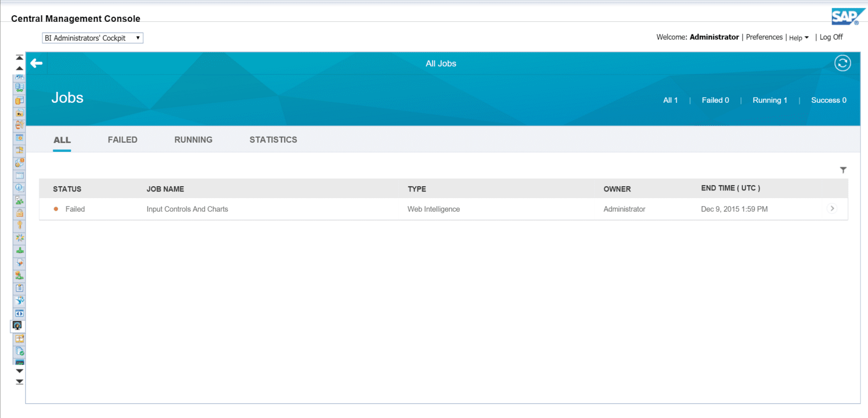The width and height of the screenshot is (868, 418).
Task: Open the document with orange shield icon
Action: pyautogui.click(x=20, y=263)
